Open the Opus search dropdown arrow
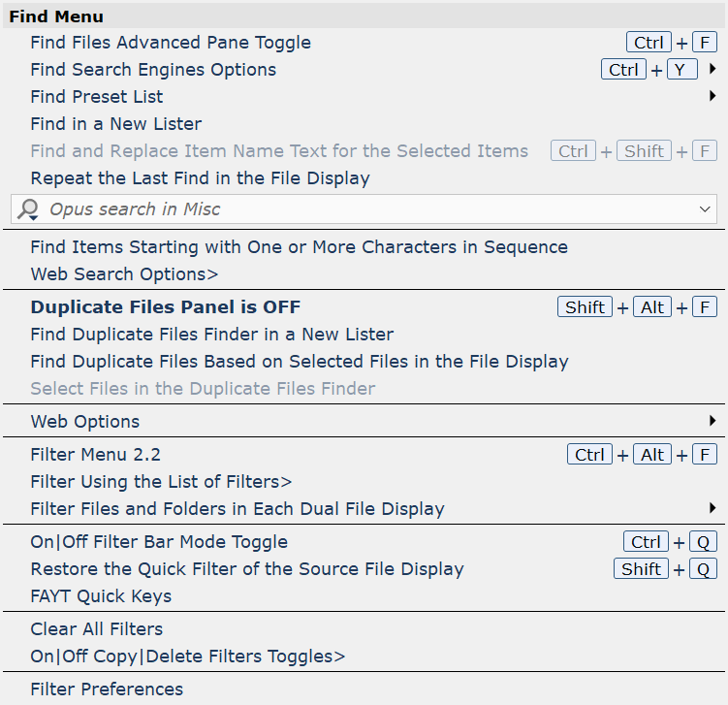 pyautogui.click(x=705, y=209)
